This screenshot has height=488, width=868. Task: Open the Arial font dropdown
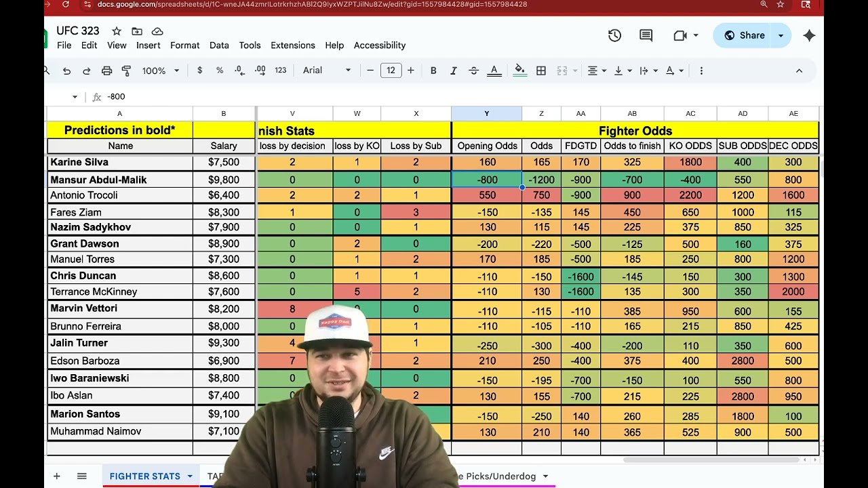pyautogui.click(x=327, y=70)
